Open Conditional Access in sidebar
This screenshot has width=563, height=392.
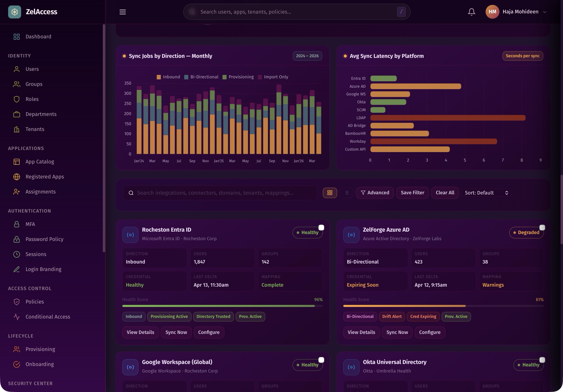pos(48,317)
